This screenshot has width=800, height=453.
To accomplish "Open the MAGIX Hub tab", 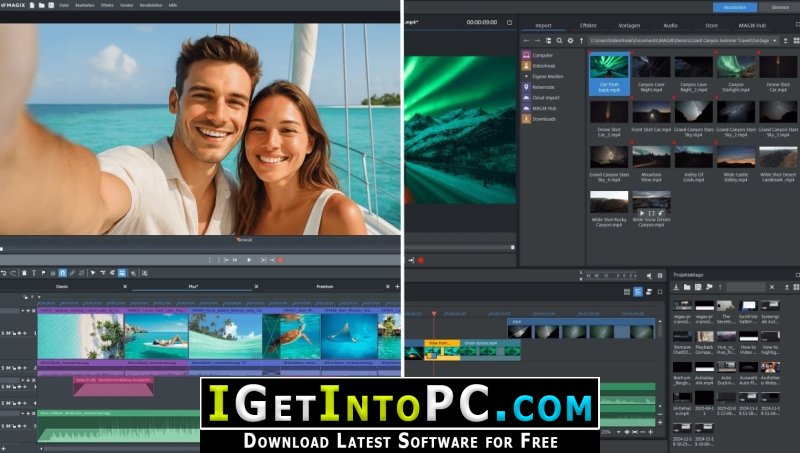I will point(753,26).
